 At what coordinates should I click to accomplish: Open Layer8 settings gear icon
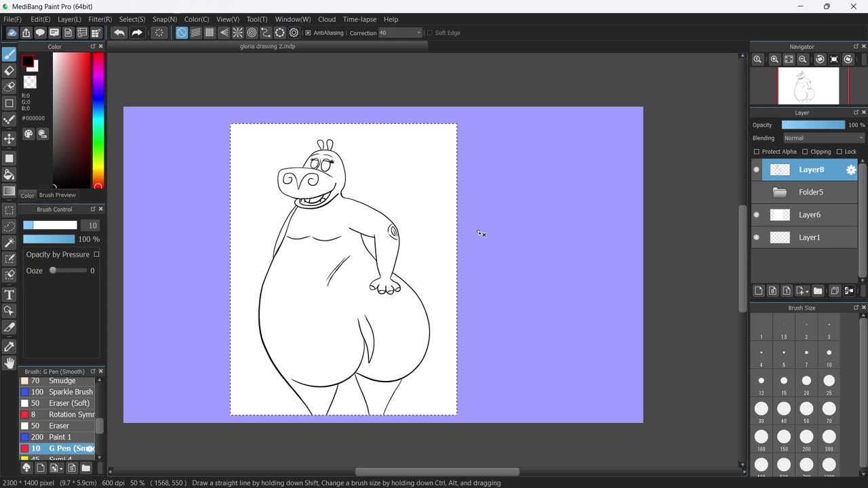click(851, 170)
